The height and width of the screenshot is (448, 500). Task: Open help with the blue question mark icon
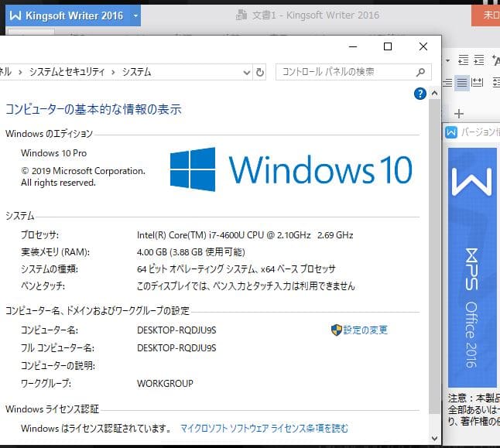click(420, 94)
